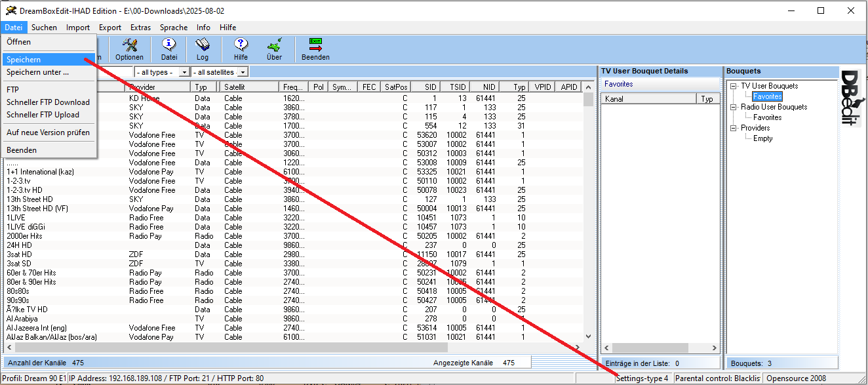Viewport: 868px width, 385px height.
Task: Open the Extras menu
Action: [x=140, y=28]
